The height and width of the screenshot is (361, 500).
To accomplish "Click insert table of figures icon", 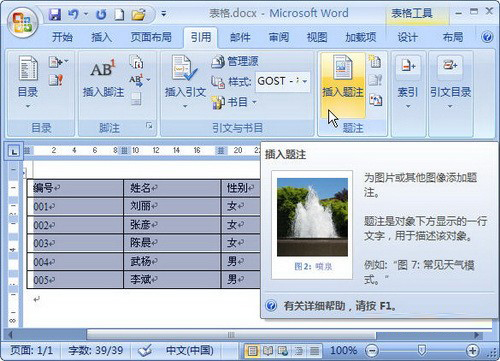I will (375, 61).
